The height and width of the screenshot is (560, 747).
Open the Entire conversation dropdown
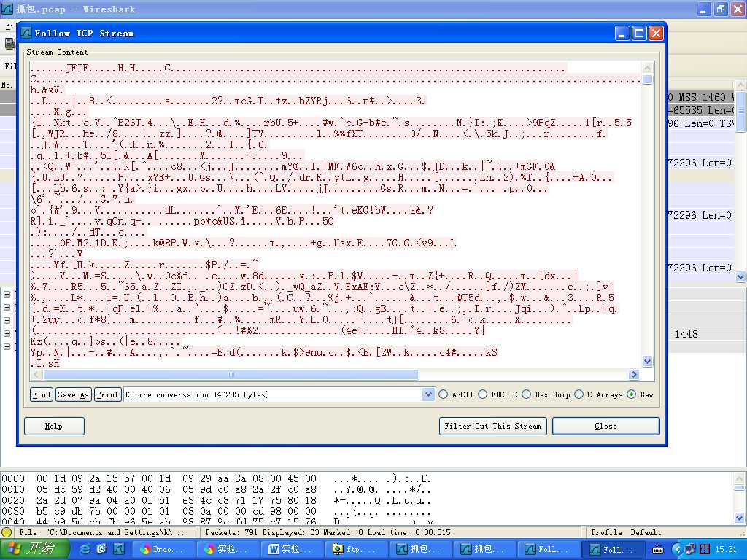[428, 394]
